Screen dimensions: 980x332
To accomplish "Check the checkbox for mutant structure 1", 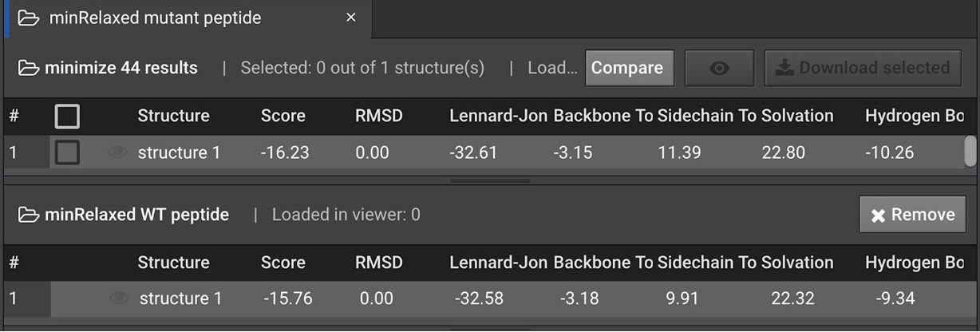I will click(x=67, y=152).
